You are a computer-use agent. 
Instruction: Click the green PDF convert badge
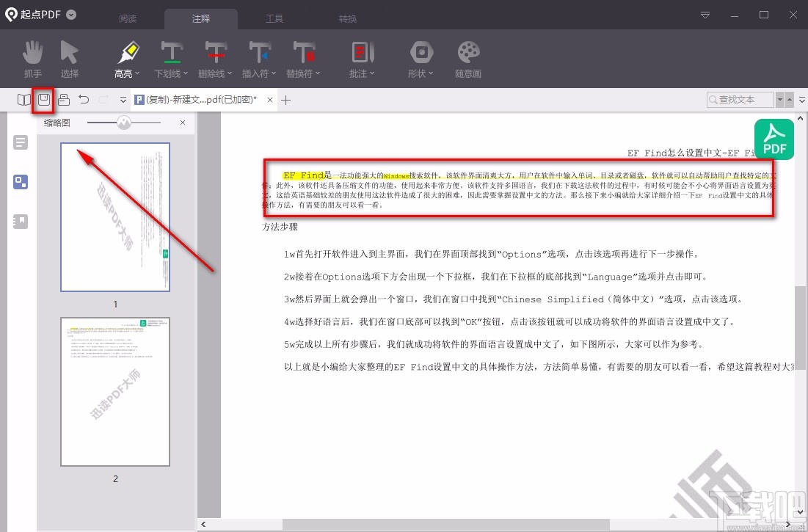tap(774, 139)
